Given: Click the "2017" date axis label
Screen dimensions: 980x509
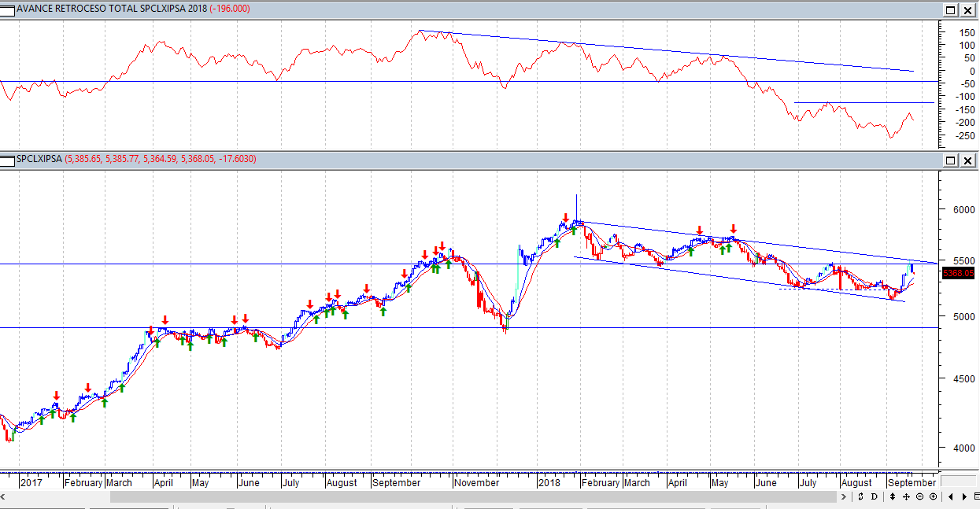Looking at the screenshot, I should pos(31,482).
